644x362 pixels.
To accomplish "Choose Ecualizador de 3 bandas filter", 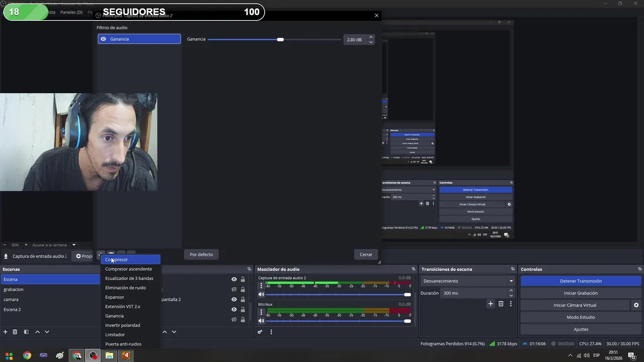I will [131, 279].
